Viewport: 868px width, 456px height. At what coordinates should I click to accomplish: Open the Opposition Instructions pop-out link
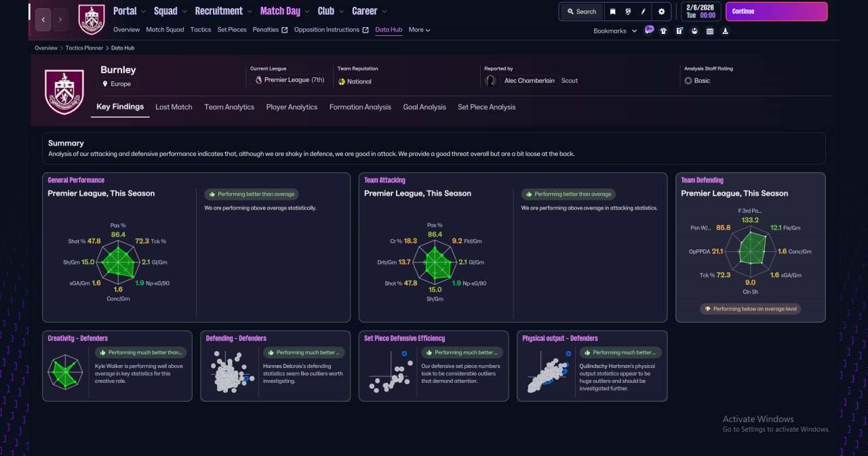click(332, 30)
